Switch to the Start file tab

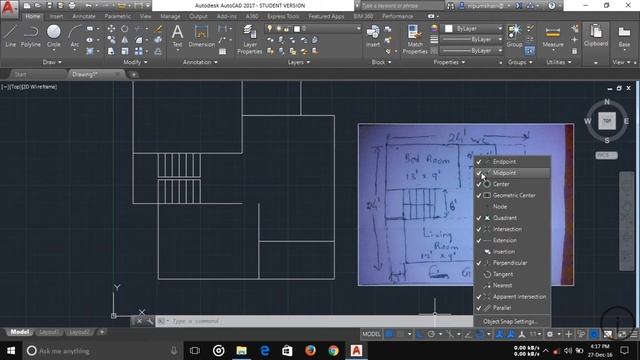[x=20, y=74]
